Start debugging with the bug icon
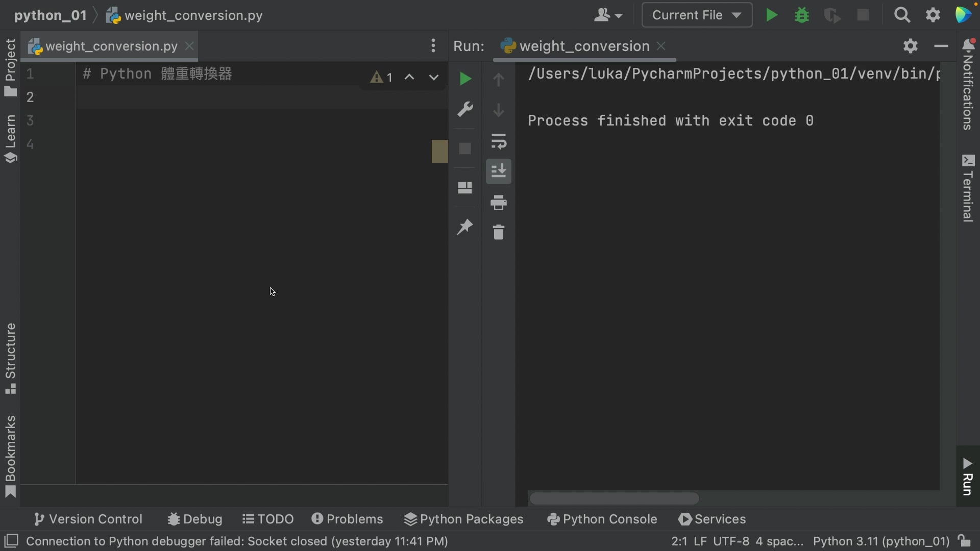This screenshot has width=980, height=551. [801, 15]
